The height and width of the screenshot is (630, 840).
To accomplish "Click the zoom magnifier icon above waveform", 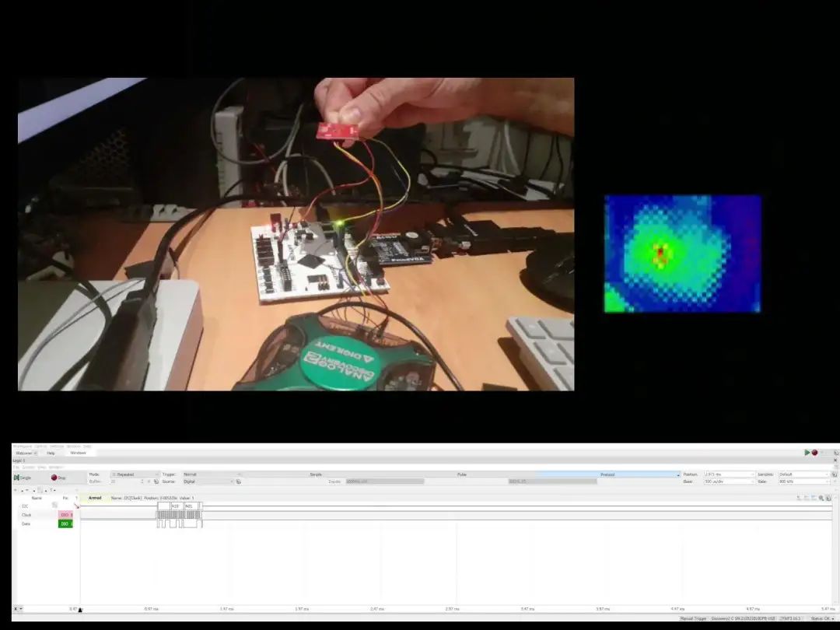I will tap(821, 498).
